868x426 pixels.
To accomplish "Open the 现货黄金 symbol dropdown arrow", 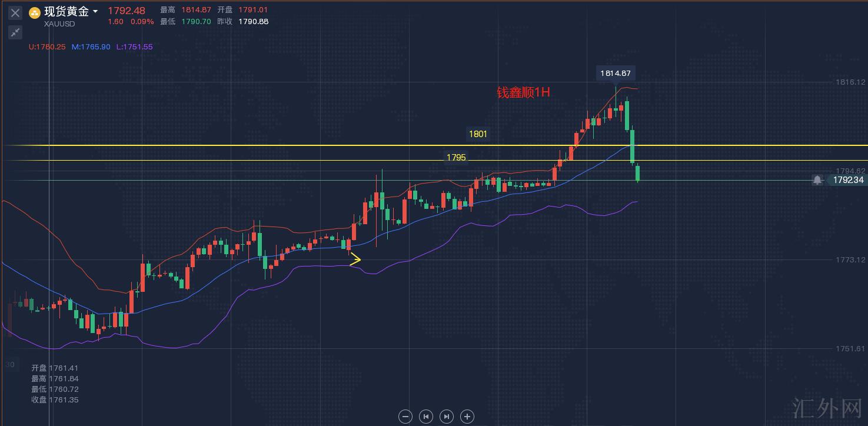I will point(95,12).
